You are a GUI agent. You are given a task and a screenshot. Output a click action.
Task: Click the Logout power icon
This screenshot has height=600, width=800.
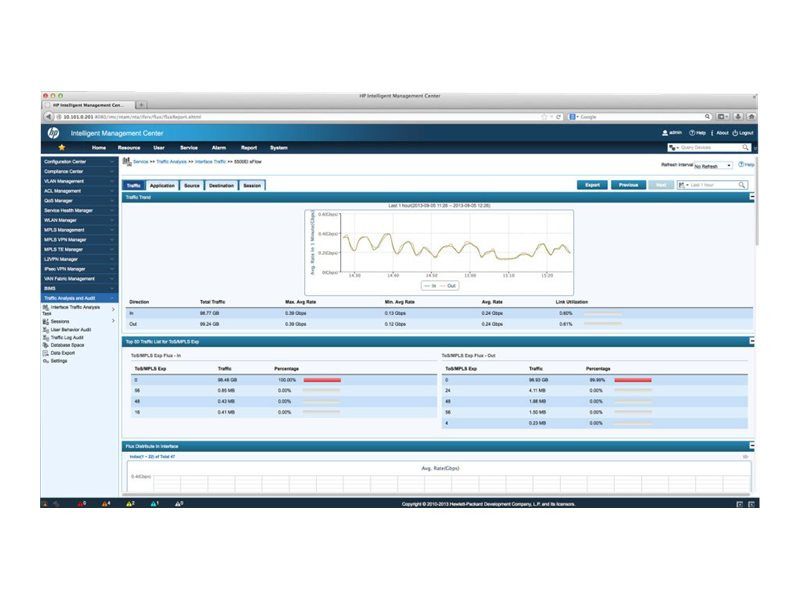tap(735, 133)
